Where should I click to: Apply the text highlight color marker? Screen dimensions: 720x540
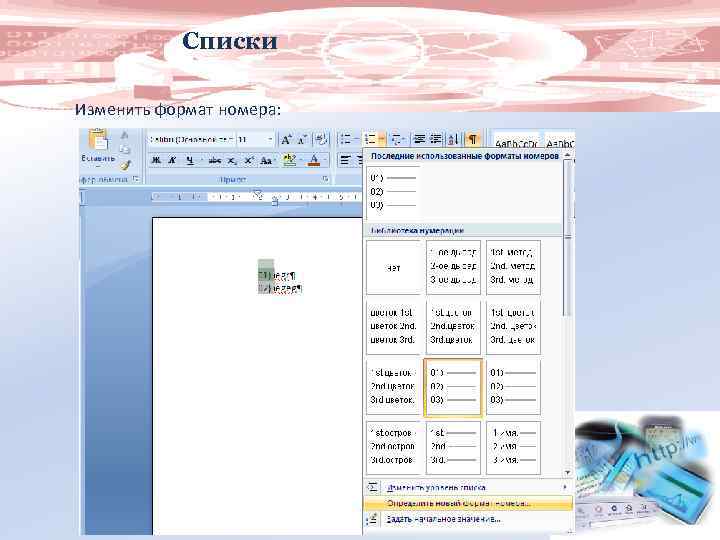coord(289,160)
